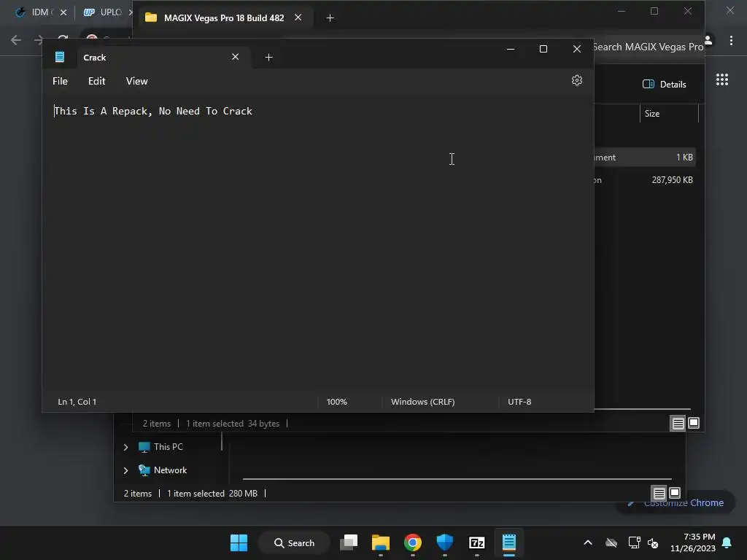The height and width of the screenshot is (560, 747).
Task: Open the Windows Start menu
Action: [x=239, y=542]
